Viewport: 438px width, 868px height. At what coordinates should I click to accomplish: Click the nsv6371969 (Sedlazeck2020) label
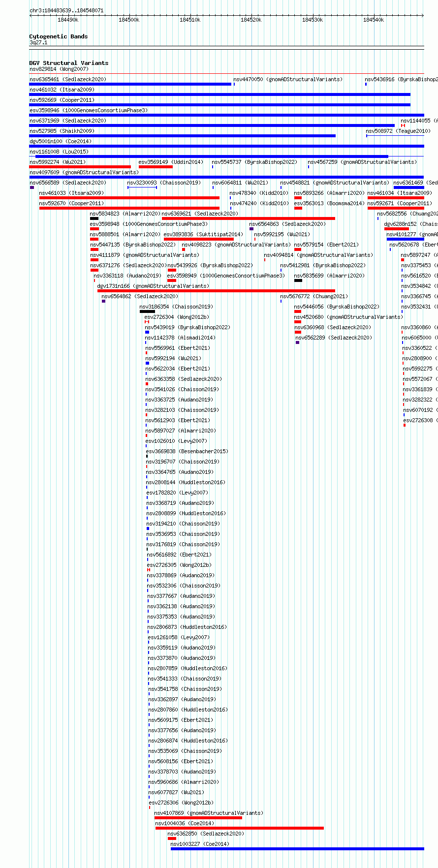coord(68,121)
